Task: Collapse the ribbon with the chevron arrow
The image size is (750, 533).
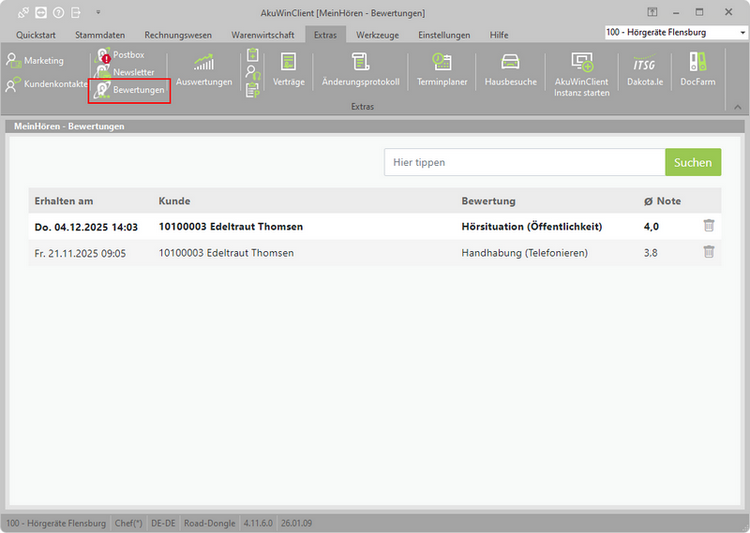Action: click(738, 106)
